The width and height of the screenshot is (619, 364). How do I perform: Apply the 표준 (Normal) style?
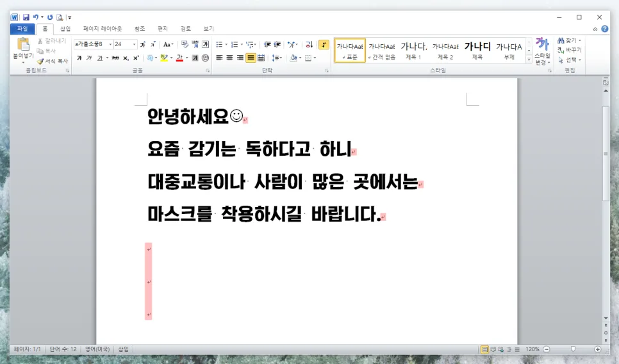350,51
